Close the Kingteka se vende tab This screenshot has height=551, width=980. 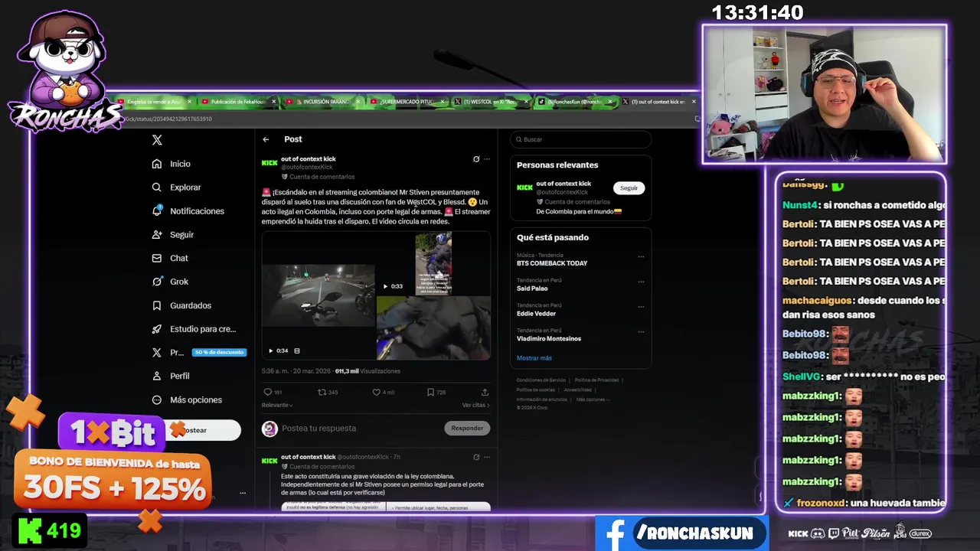coord(190,101)
